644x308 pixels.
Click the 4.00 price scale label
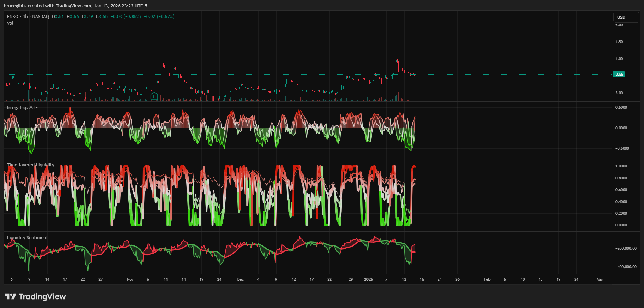tap(619, 59)
